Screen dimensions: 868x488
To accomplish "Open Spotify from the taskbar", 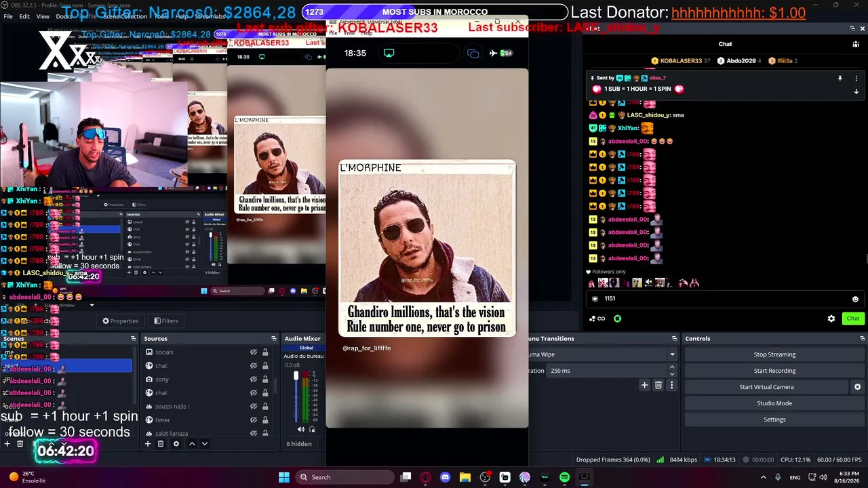I will tap(564, 477).
